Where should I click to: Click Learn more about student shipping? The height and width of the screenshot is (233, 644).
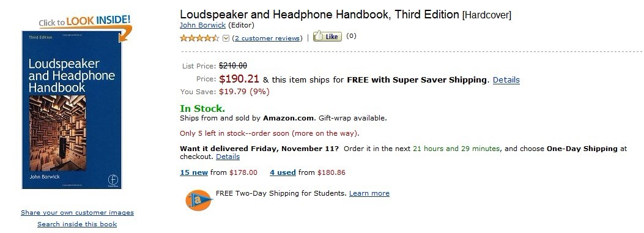pyautogui.click(x=369, y=193)
